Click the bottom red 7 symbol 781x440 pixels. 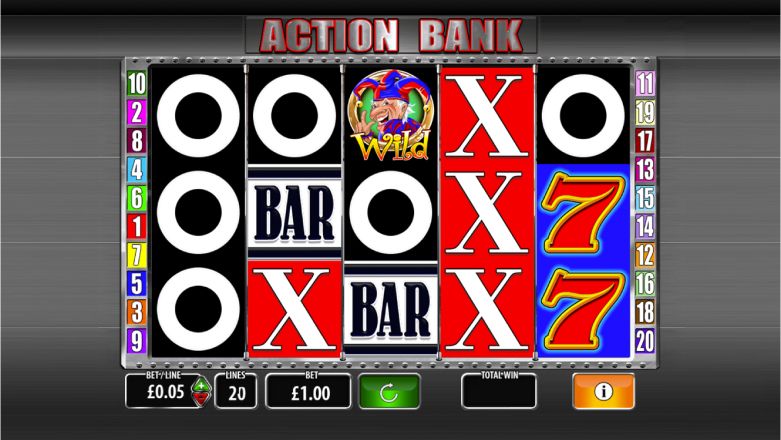[x=584, y=309]
